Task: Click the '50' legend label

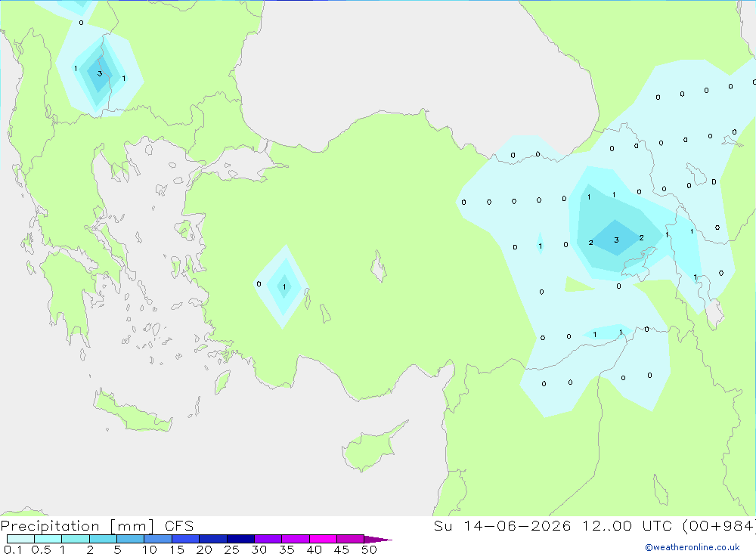Action: coord(369,549)
